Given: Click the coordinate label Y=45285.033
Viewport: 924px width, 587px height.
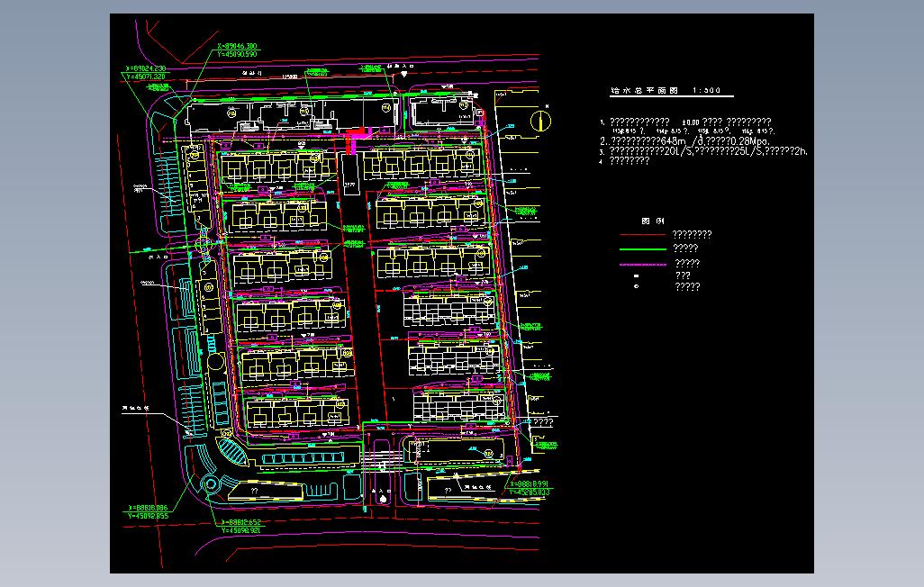Looking at the screenshot, I should point(530,492).
